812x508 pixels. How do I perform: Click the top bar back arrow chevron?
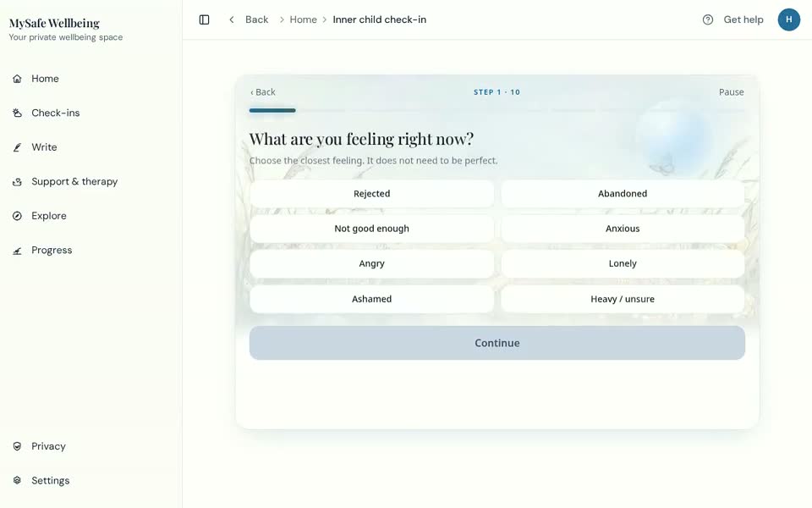(232, 19)
